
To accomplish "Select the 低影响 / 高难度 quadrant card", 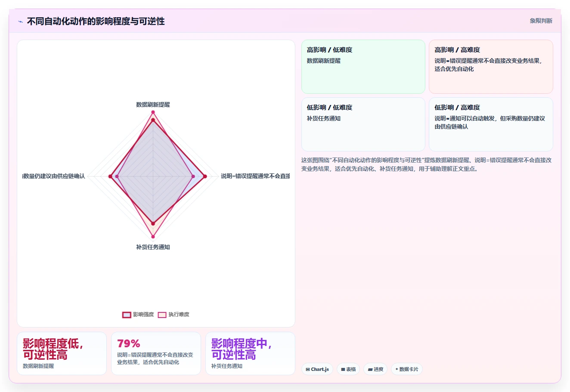I will coord(491,124).
